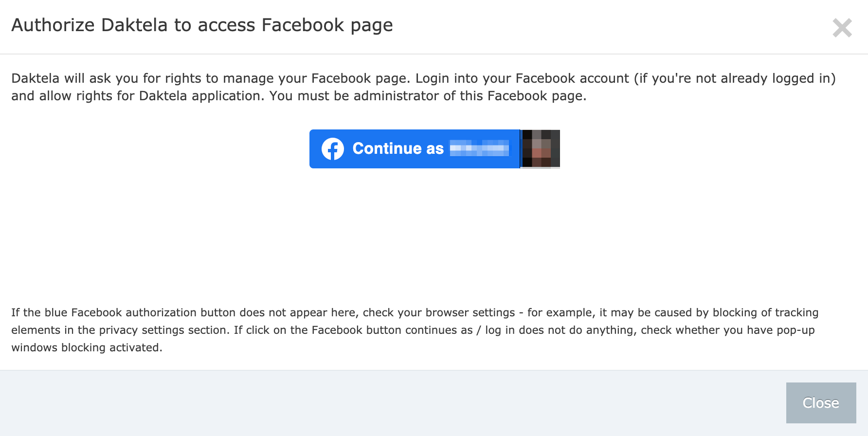Click the footer bar of the dialog
Screen dimensions: 868x436
click(x=341, y=403)
